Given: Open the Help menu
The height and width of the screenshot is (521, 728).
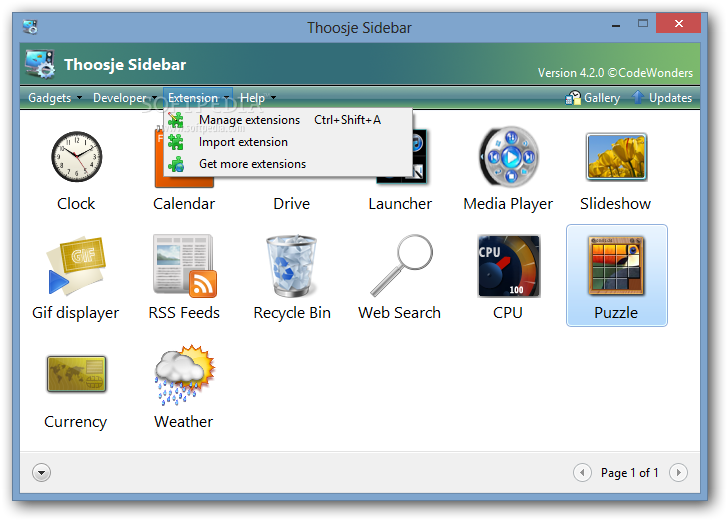Looking at the screenshot, I should coord(257,98).
